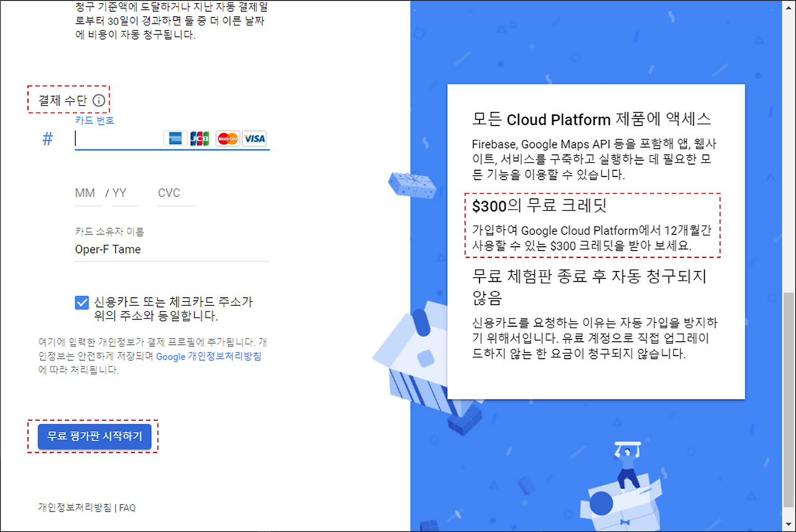Screen dimensions: 796x532
Task: Click the MasterCard logo
Action: pyautogui.click(x=228, y=139)
